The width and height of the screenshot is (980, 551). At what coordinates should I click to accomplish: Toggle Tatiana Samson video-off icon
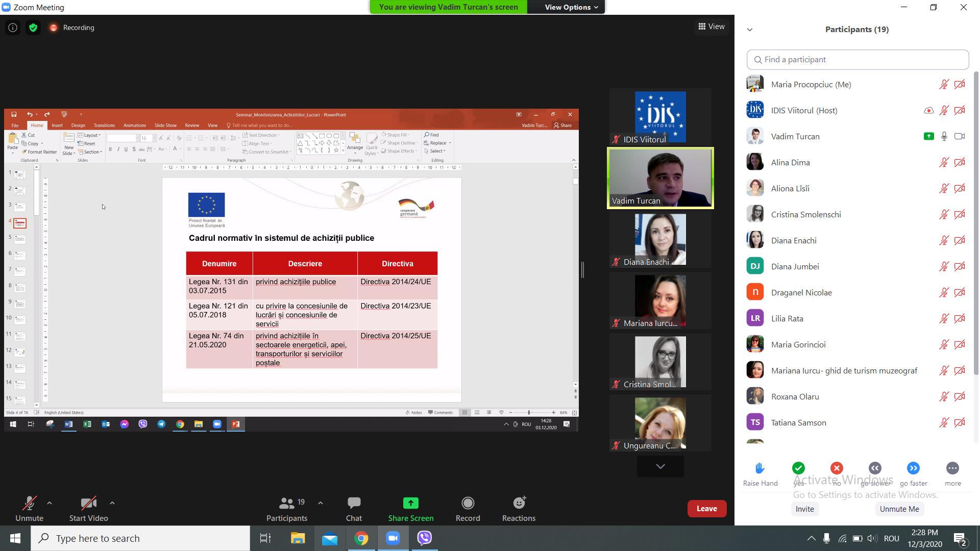960,422
